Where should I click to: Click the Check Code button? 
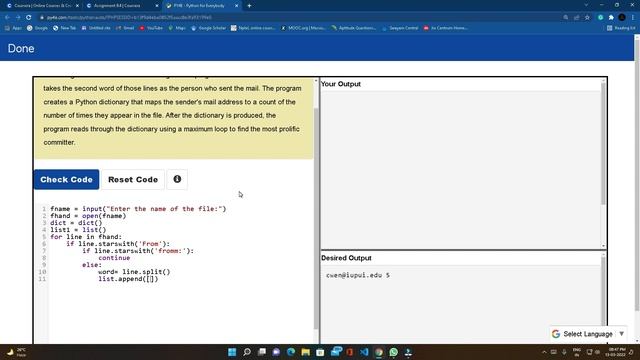point(67,180)
